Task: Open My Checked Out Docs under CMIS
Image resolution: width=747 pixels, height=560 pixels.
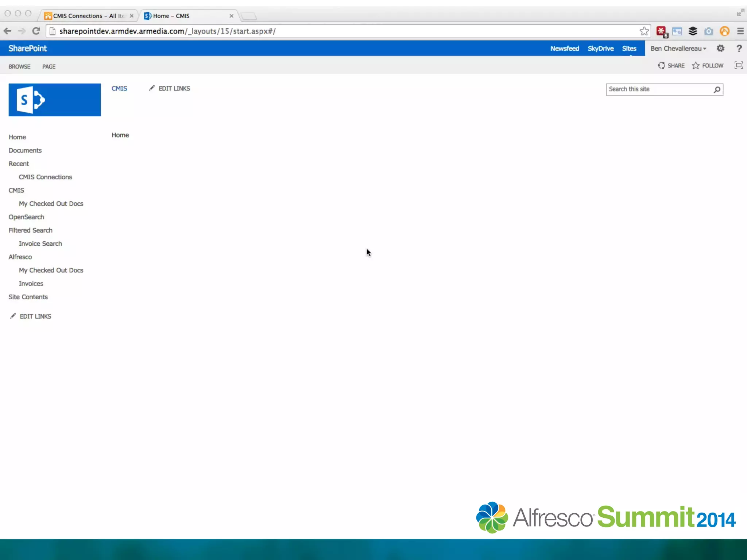Action: pos(51,204)
